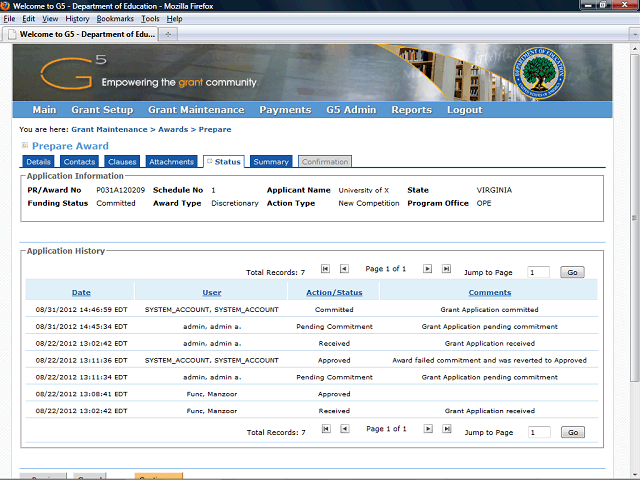Image resolution: width=640 pixels, height=480 pixels.
Task: Click bottom pagination first page icon
Action: [325, 429]
